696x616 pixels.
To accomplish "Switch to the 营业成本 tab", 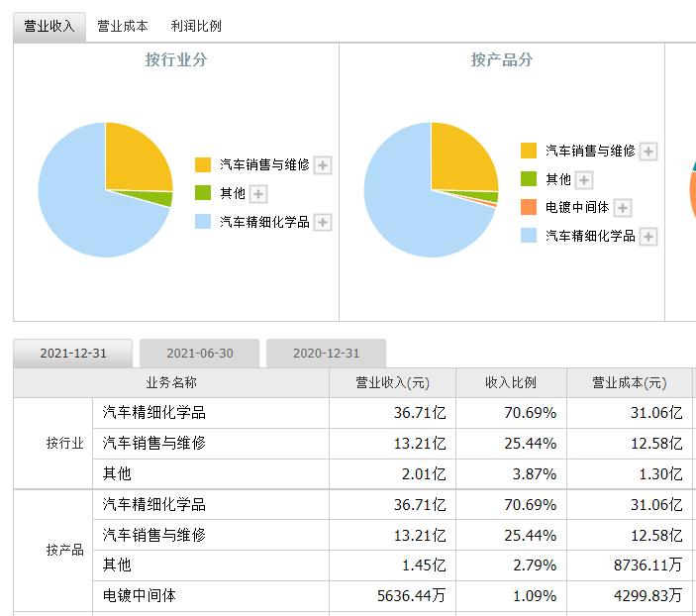I will pyautogui.click(x=123, y=27).
